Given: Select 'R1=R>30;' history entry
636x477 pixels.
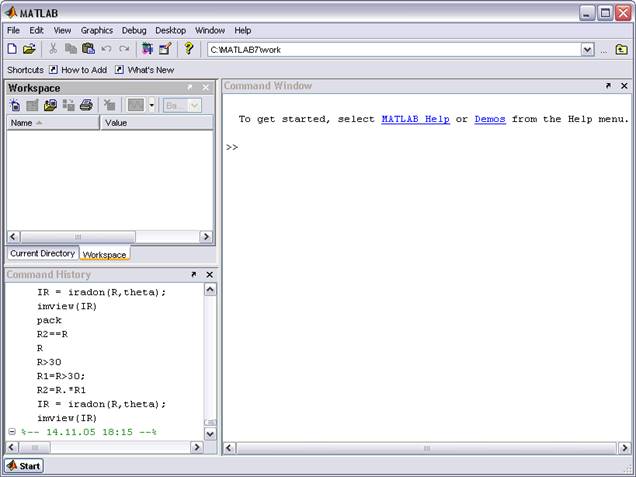Looking at the screenshot, I should click(x=61, y=376).
